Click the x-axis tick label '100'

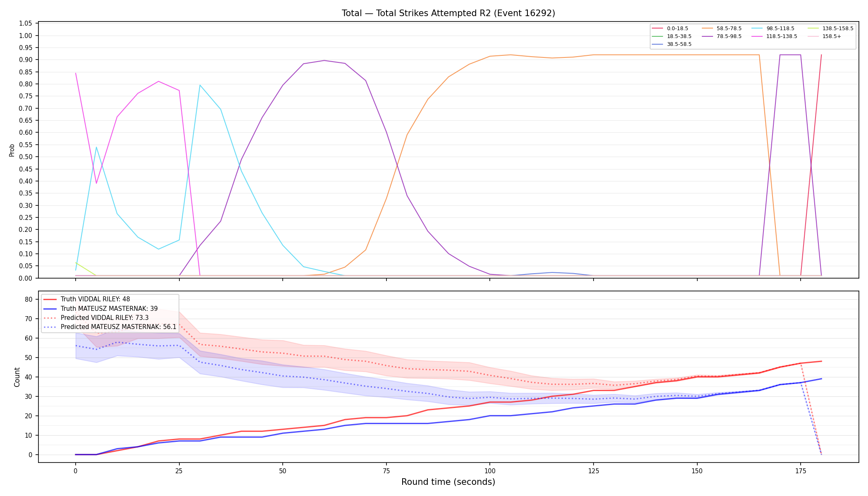(x=490, y=470)
